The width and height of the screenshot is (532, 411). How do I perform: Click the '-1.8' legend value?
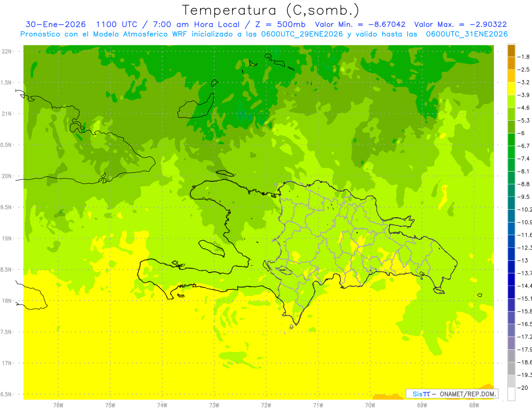[x=524, y=57]
